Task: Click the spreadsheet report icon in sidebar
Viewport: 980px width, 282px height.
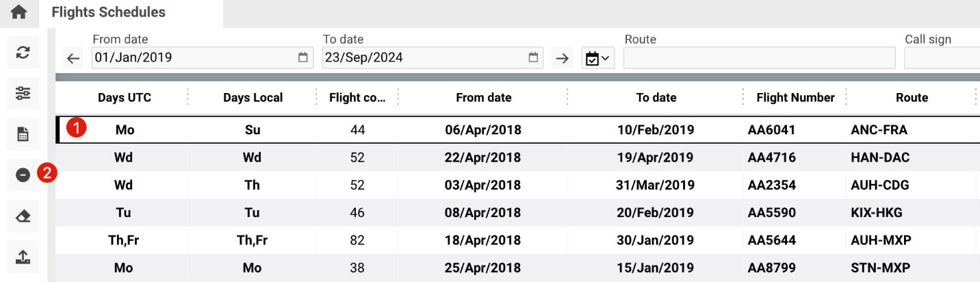Action: [23, 135]
